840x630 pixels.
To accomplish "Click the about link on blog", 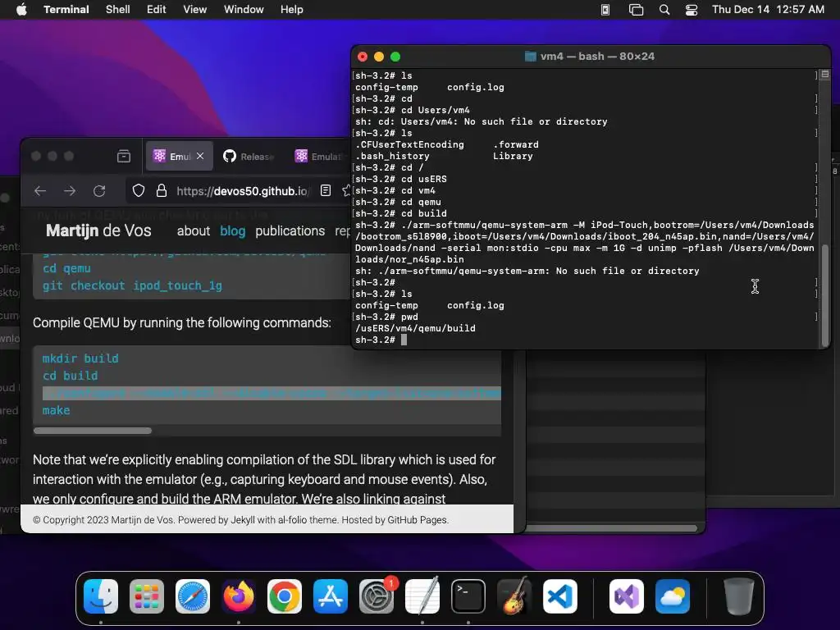I will pyautogui.click(x=194, y=231).
